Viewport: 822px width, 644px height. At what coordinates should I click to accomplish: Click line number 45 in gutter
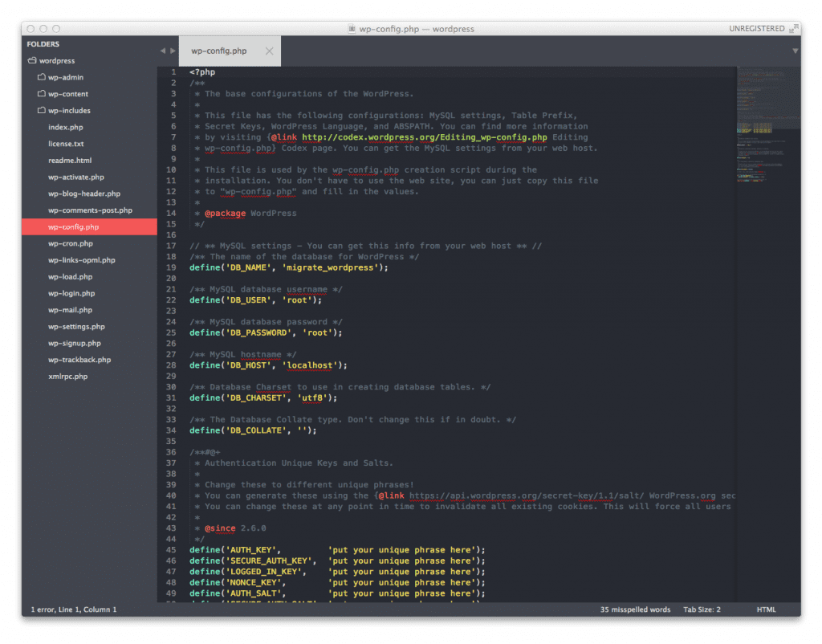[x=171, y=550]
